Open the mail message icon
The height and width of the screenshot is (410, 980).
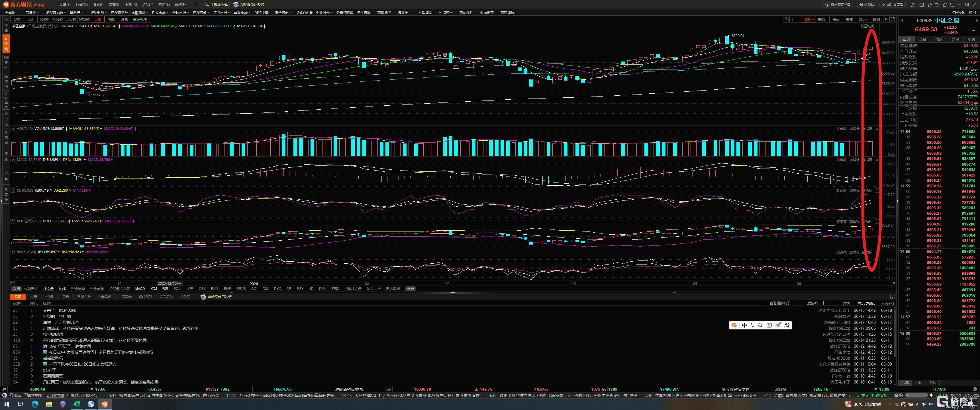point(921,5)
